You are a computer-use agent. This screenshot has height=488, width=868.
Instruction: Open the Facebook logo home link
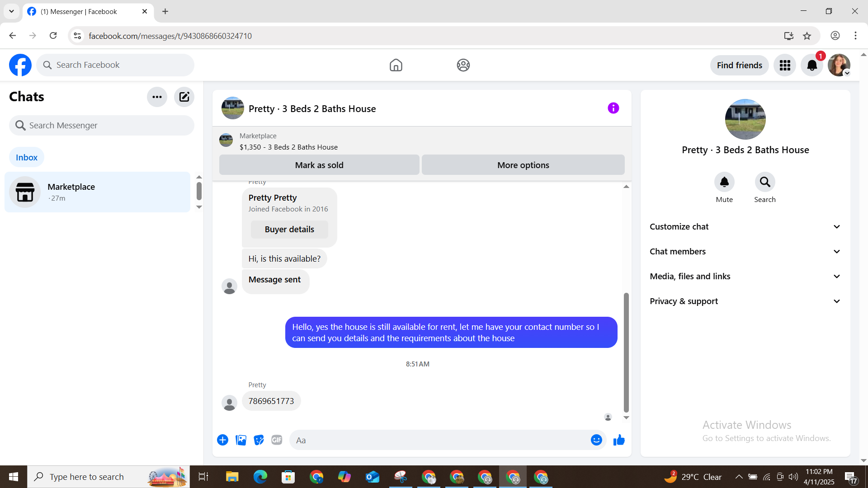(x=20, y=65)
